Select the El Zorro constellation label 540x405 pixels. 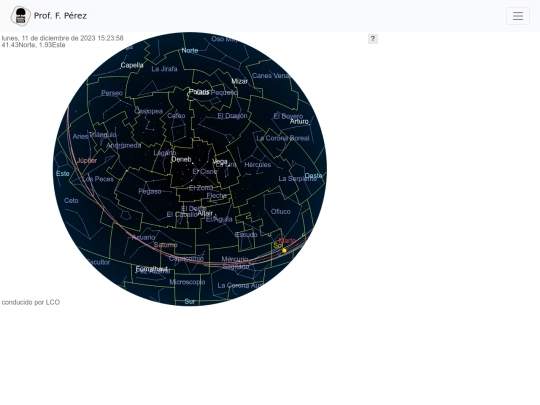[201, 188]
